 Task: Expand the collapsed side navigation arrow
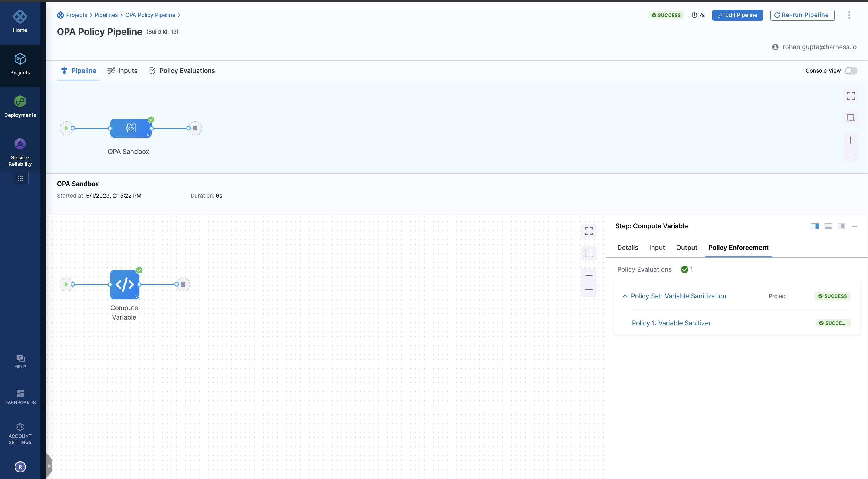(x=49, y=466)
